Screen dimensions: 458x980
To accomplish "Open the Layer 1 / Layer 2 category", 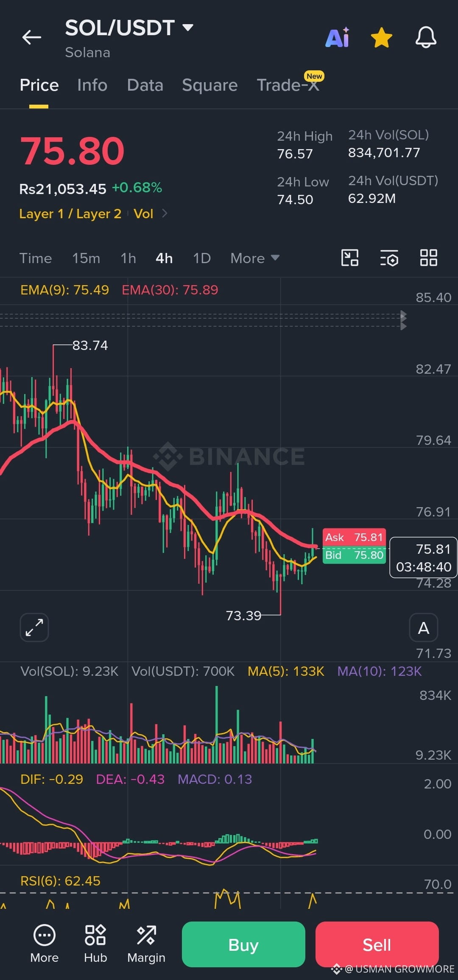I will 70,214.
